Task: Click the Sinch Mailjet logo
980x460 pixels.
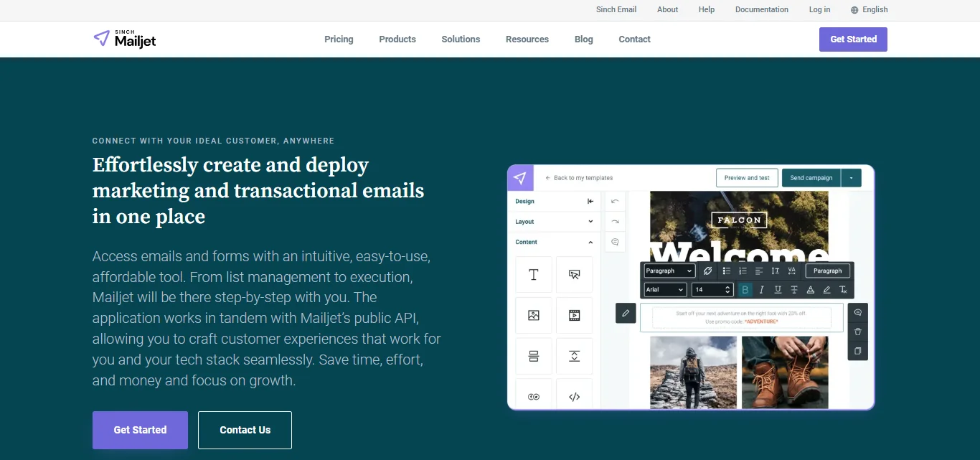Action: [x=124, y=39]
